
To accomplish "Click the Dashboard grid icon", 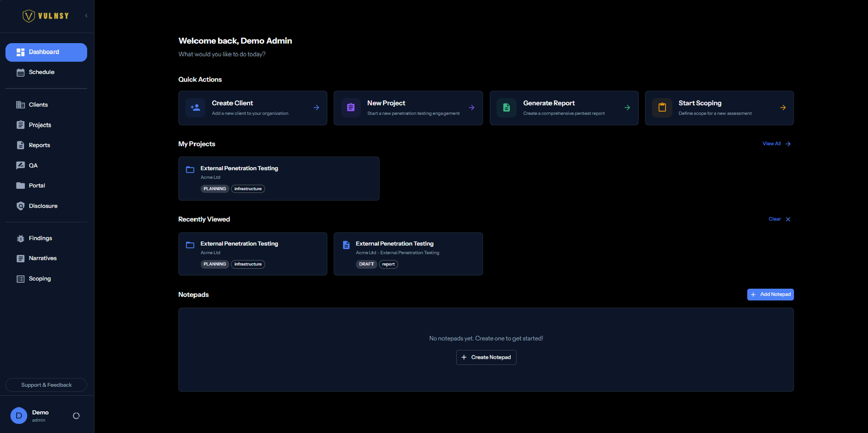I will pos(20,52).
